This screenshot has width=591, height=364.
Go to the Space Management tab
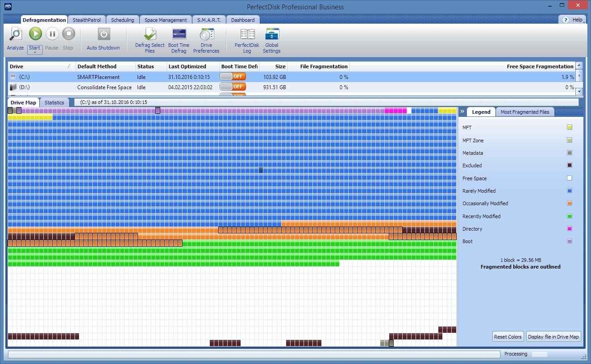click(x=166, y=20)
